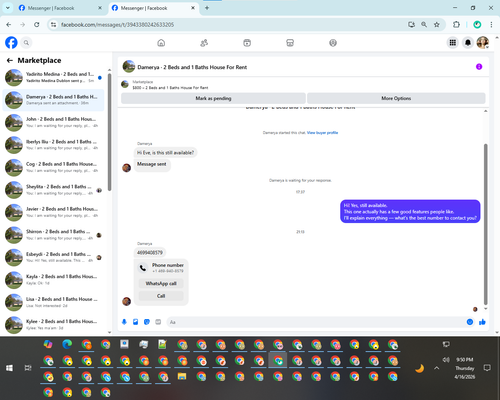Open the account profile picture menu
This screenshot has width=500, height=400.
tap(483, 43)
